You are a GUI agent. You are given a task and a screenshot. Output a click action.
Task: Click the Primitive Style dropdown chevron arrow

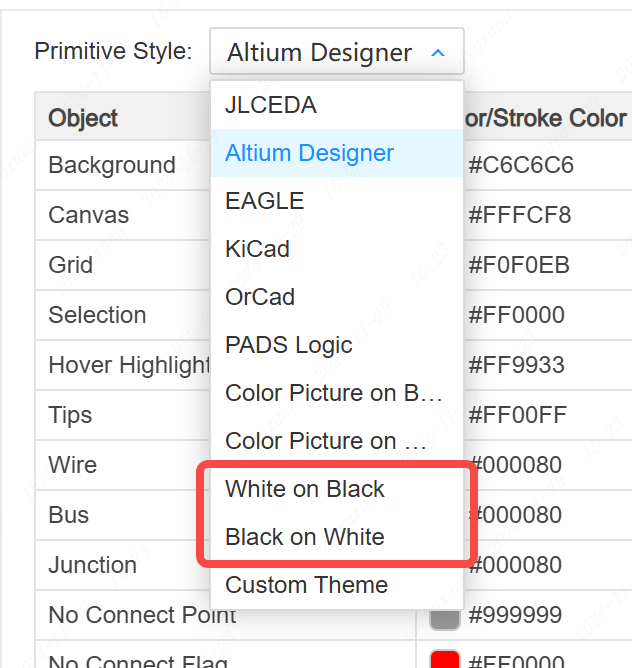[438, 53]
